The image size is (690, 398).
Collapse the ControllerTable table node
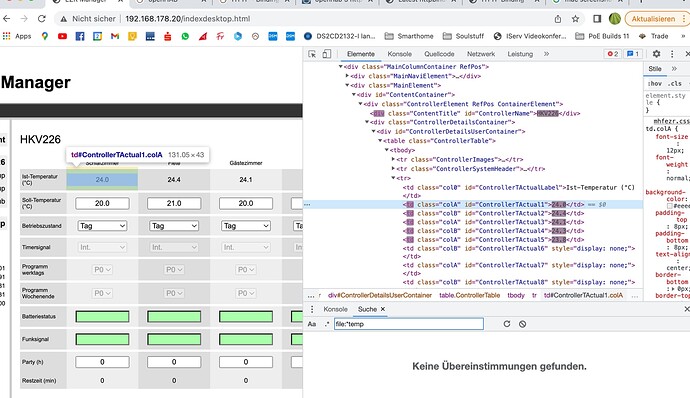(380, 141)
